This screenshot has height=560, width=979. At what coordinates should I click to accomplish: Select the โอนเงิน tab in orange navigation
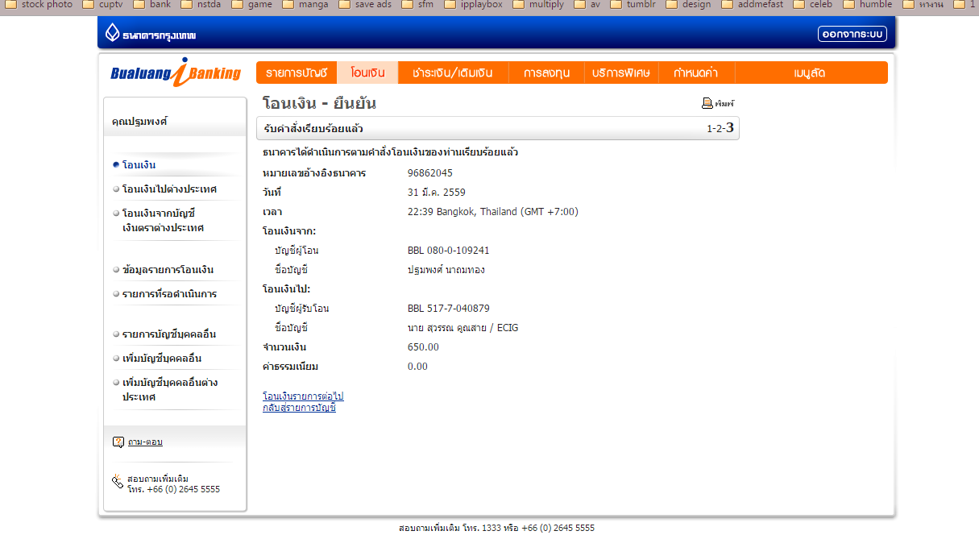pyautogui.click(x=367, y=73)
